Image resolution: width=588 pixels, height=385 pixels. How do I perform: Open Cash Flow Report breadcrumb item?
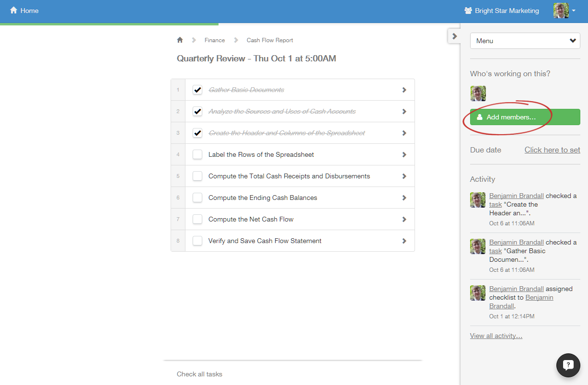(270, 40)
